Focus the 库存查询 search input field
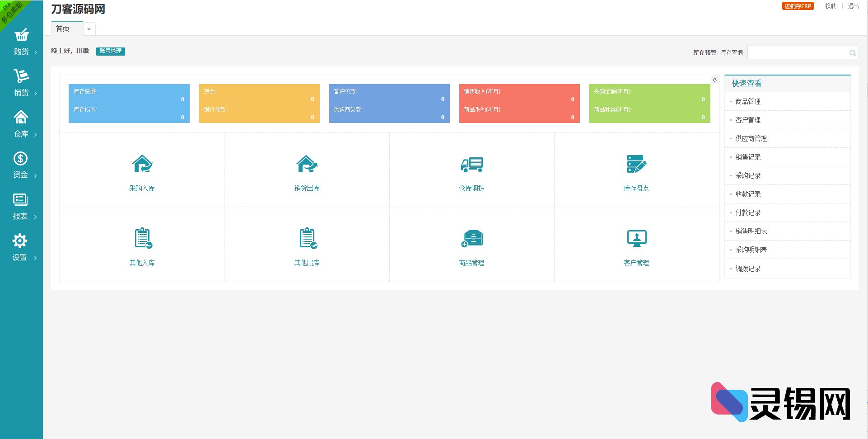 click(x=798, y=53)
